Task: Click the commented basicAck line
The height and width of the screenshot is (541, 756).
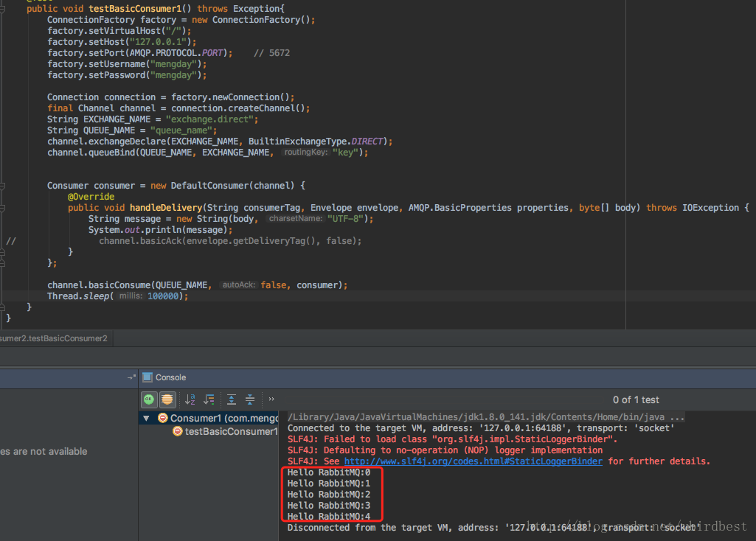Action: (x=230, y=241)
